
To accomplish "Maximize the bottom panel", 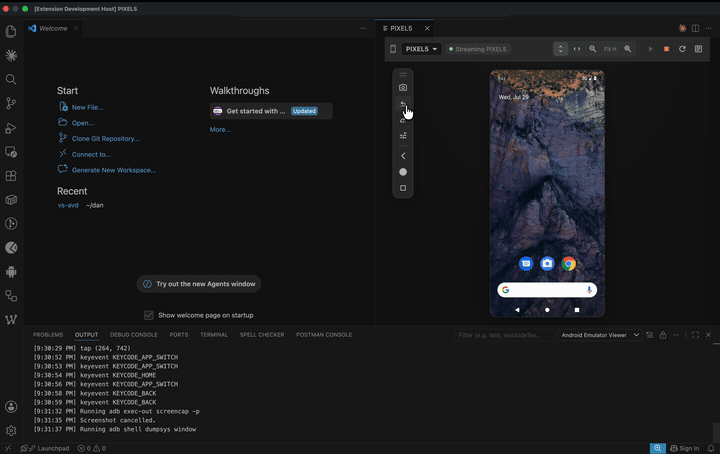I will [x=695, y=335].
